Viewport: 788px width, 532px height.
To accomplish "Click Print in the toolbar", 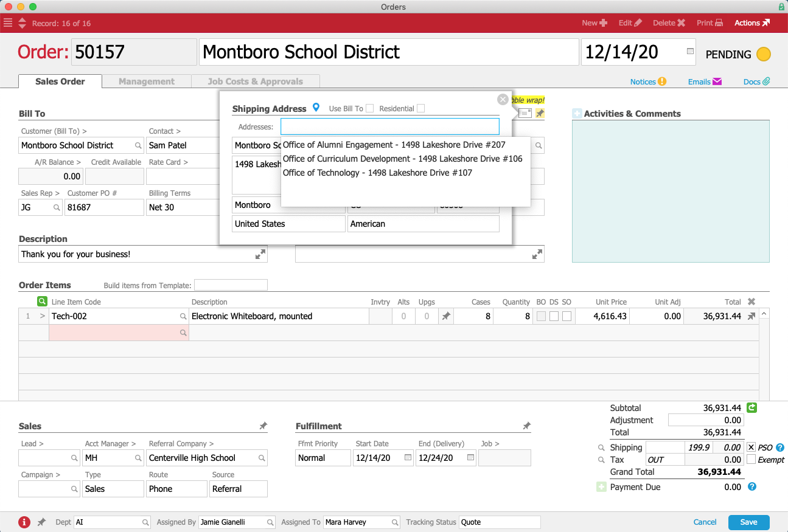I will coord(710,23).
